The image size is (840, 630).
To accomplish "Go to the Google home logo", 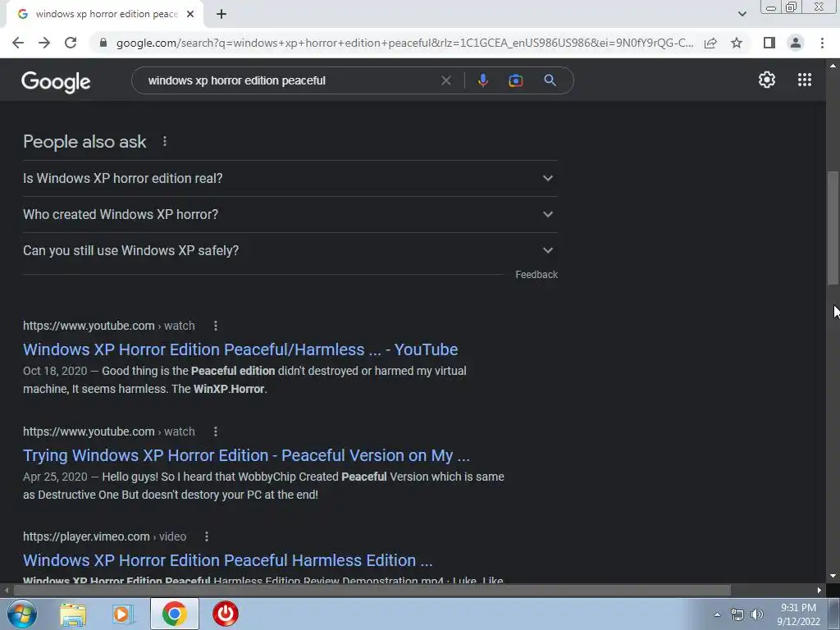I will 56,81.
